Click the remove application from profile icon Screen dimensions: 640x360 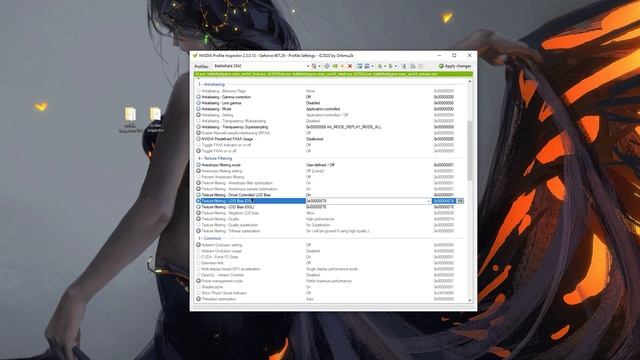tap(367, 66)
